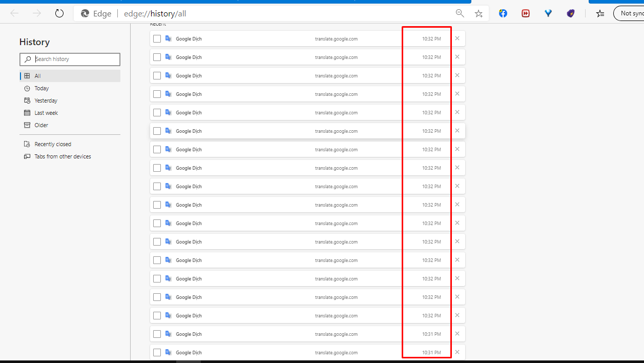Add this page to favorites star
This screenshot has width=644, height=363.
[x=479, y=13]
